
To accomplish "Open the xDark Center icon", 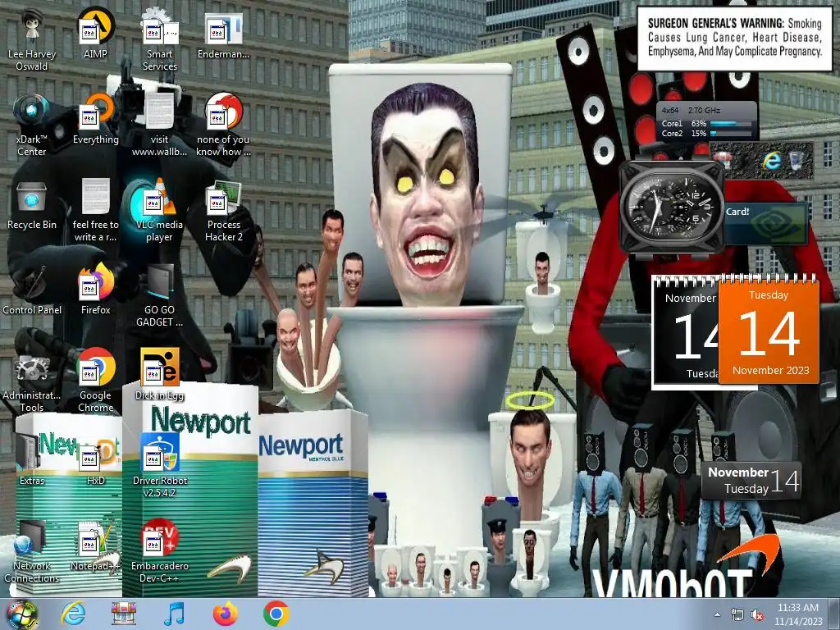I will click(x=32, y=126).
